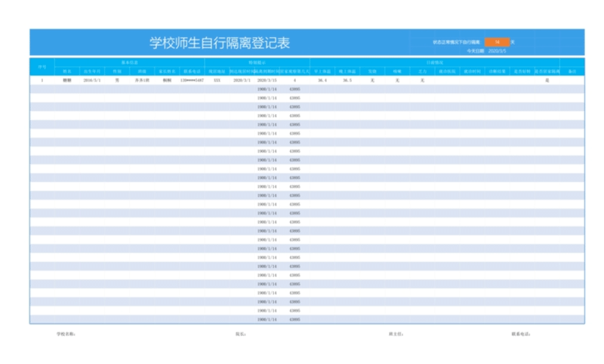Select the 晚上体温 column header
The image size is (604, 364).
click(347, 71)
